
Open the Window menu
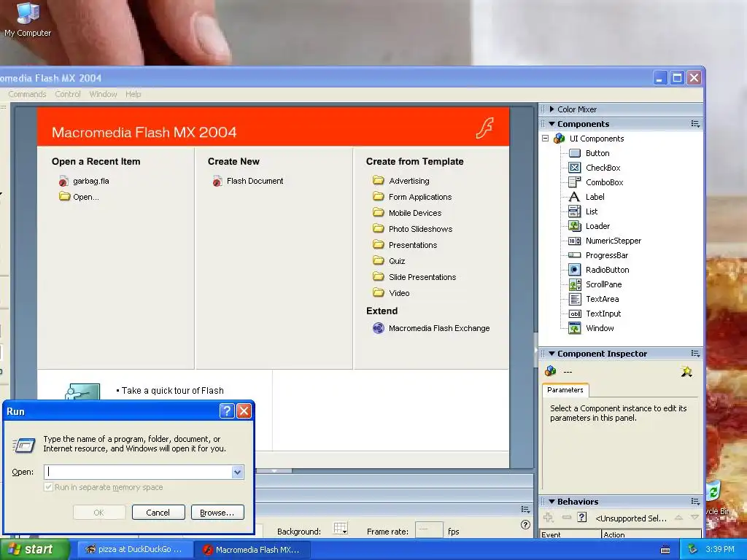pyautogui.click(x=103, y=94)
